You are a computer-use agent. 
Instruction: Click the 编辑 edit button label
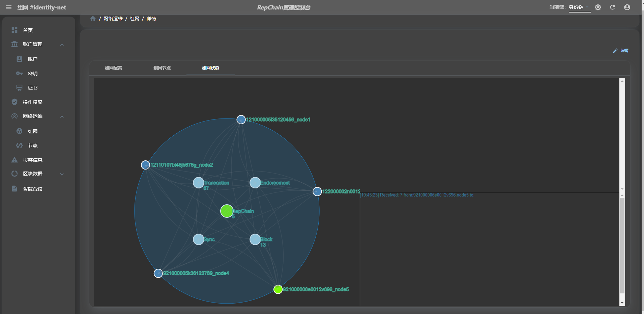624,51
